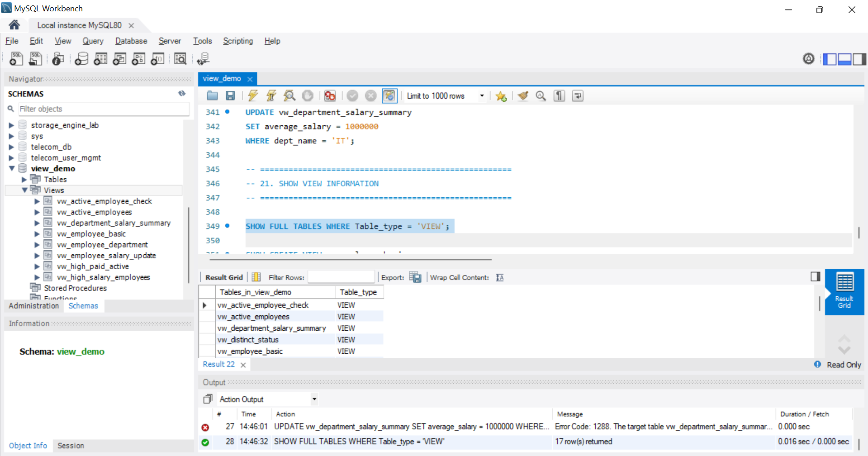
Task: Open the Query menu
Action: point(93,41)
